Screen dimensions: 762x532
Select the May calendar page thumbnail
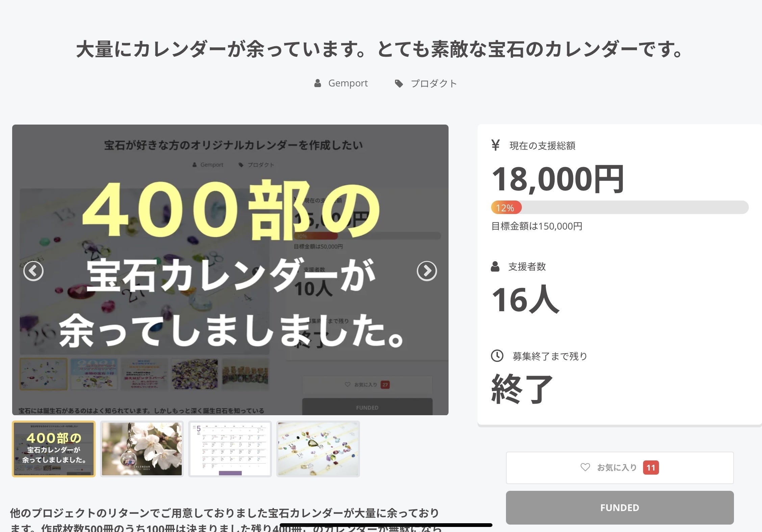pyautogui.click(x=230, y=449)
